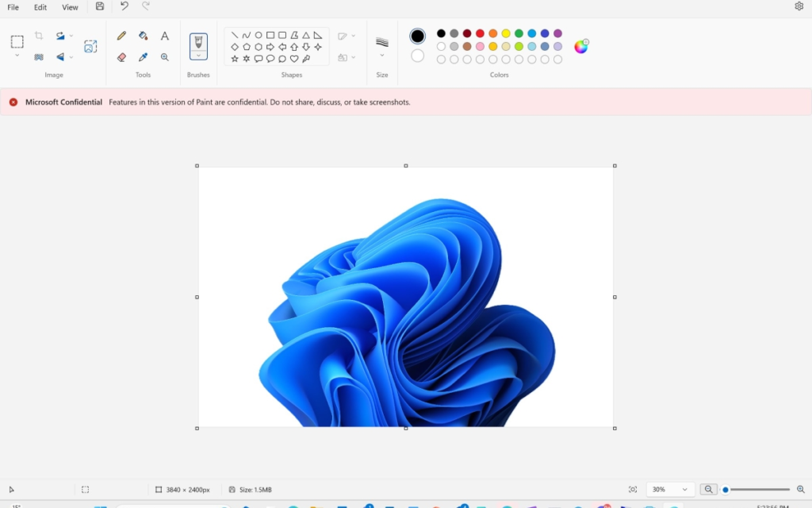Click the dashed-frame picture icon in Image group
Viewport: 812px width, 508px height.
90,47
